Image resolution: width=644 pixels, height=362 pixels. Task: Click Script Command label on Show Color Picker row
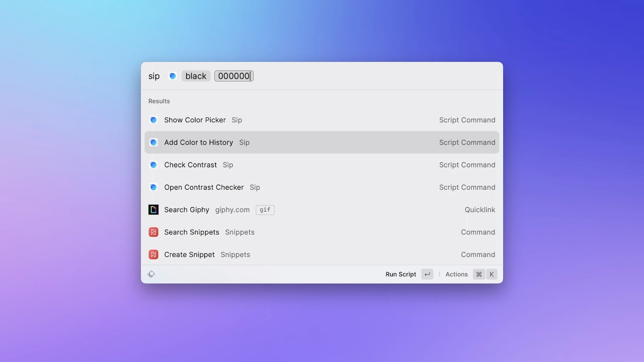click(x=467, y=120)
